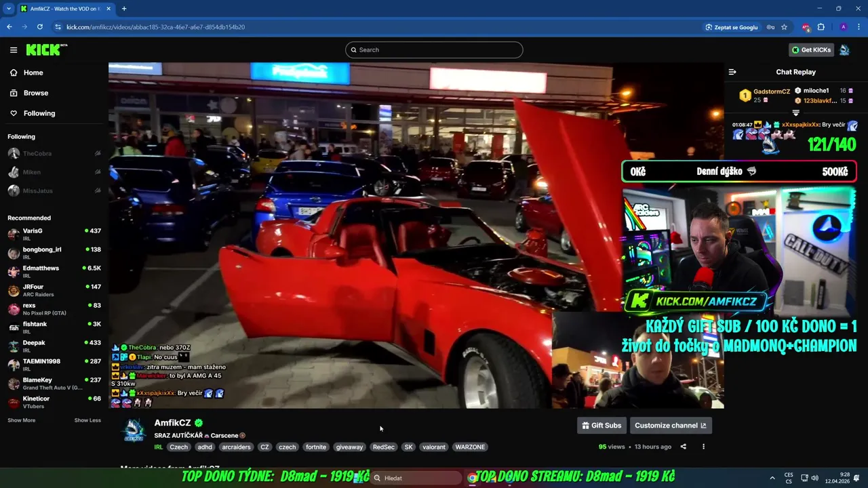Open the Chrome three-dot menu

[858, 27]
